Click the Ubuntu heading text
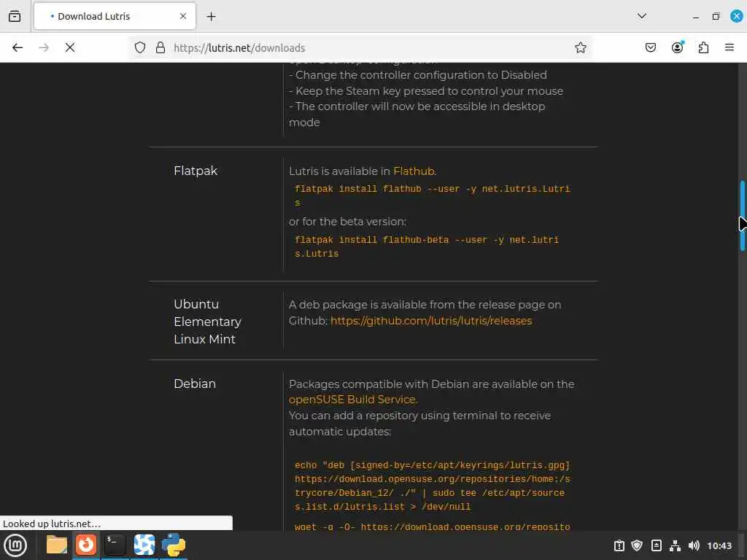 point(196,304)
